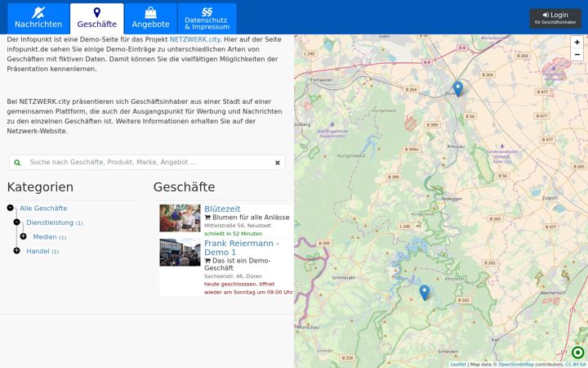Click the heute geschlossen opening status text
Image resolution: width=588 pixels, height=368 pixels.
pyautogui.click(x=248, y=288)
